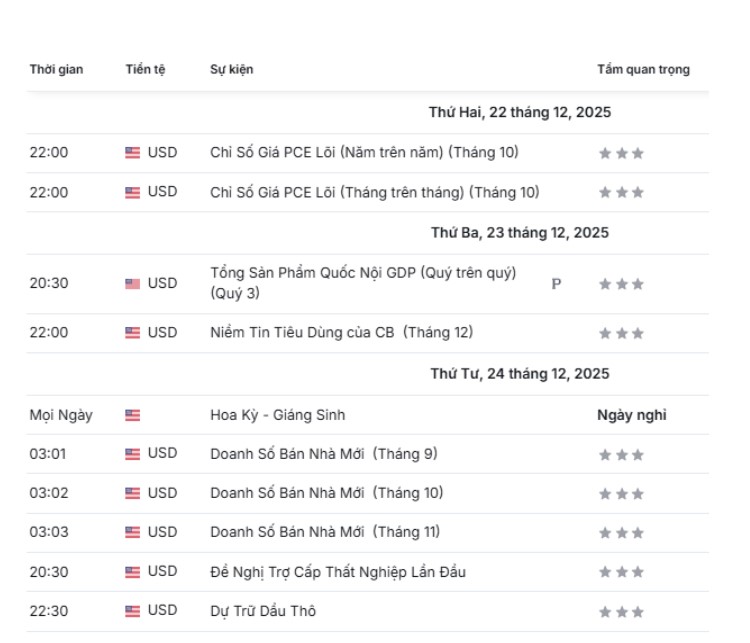Select the Tiền tệ column header
The width and height of the screenshot is (750, 643).
(x=145, y=70)
